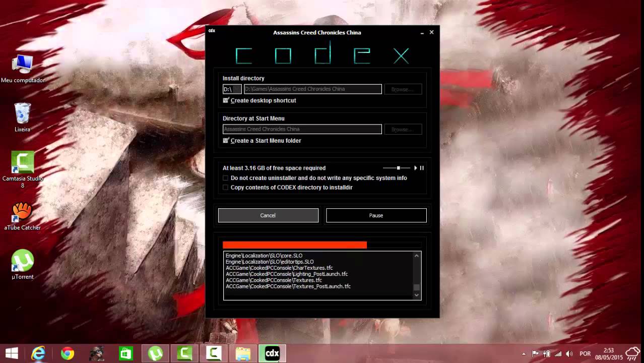Minimize the CODEX installer window
Image resolution: width=644 pixels, height=363 pixels.
coord(422,32)
